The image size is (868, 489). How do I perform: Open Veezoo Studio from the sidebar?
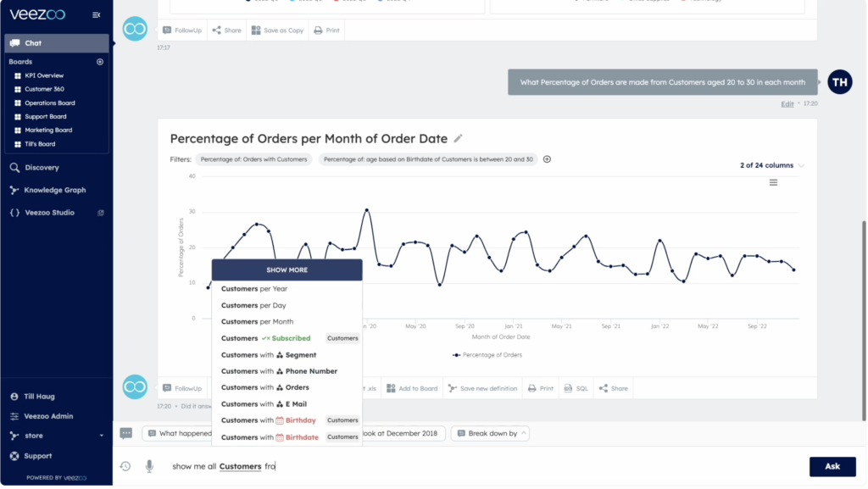click(52, 212)
